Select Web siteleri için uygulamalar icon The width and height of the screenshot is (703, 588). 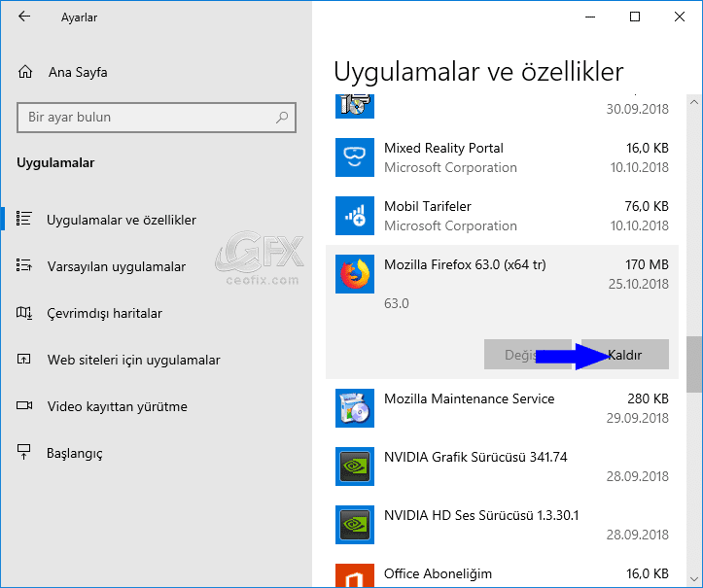[x=23, y=359]
